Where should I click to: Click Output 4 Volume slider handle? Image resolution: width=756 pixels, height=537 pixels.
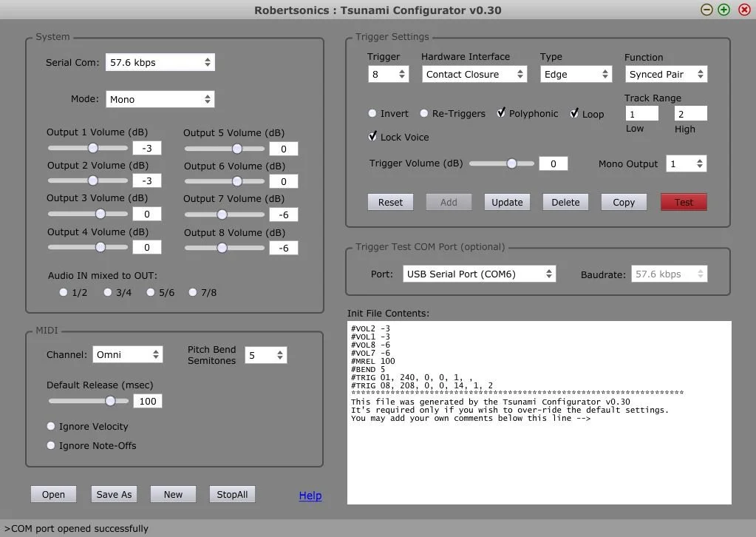101,247
